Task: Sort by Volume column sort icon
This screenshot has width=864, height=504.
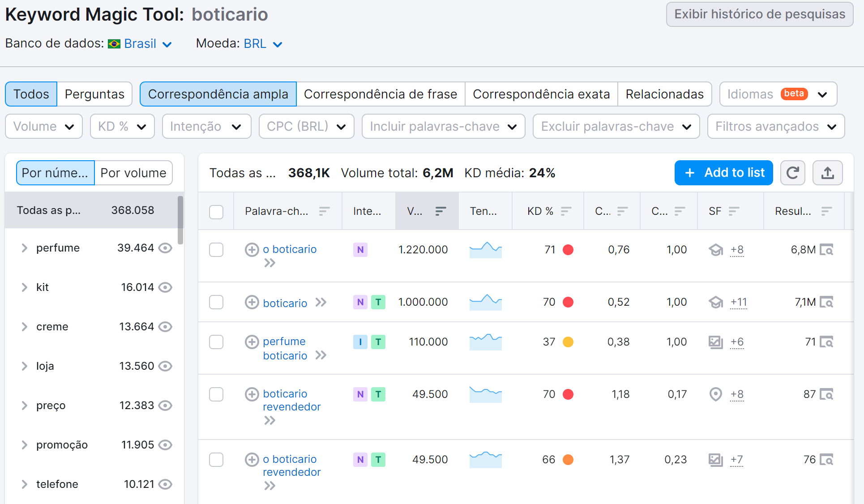Action: pyautogui.click(x=441, y=211)
